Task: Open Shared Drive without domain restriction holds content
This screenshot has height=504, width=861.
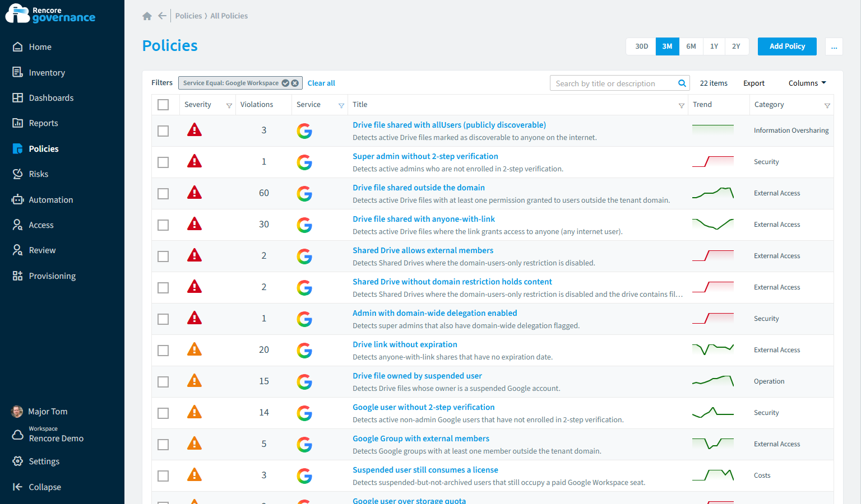Action: click(452, 282)
